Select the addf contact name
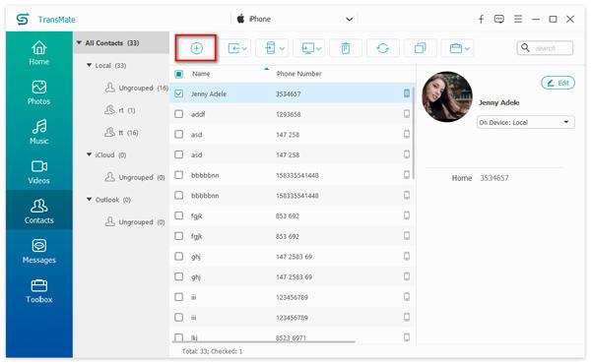Screen dimensions: 591x364 (198, 114)
